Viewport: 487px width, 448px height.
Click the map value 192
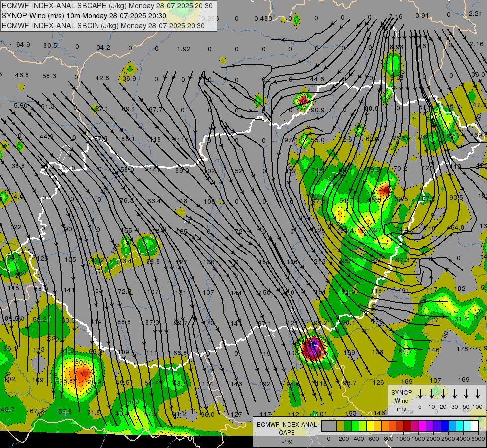click(x=265, y=384)
